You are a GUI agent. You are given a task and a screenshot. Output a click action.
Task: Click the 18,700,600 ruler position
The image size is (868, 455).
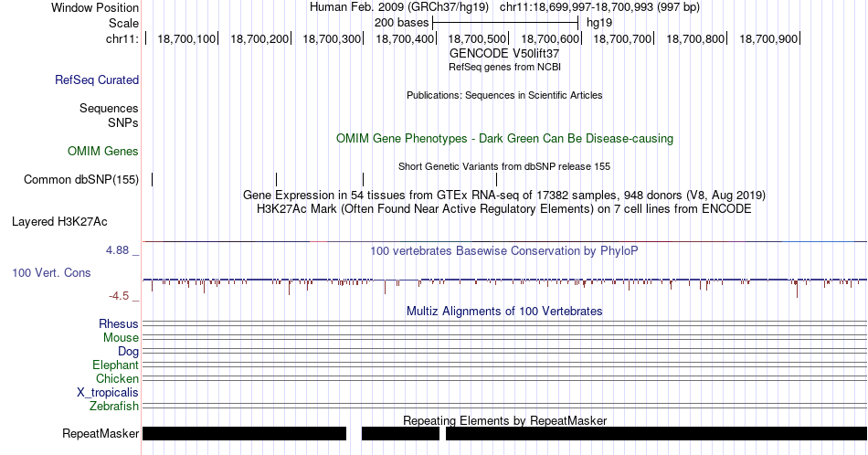point(550,38)
